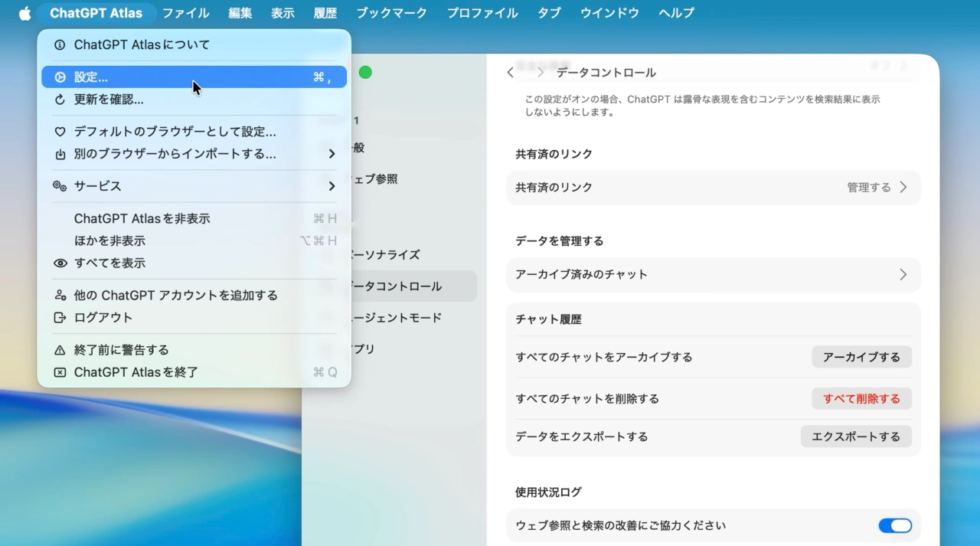Click the add-account icon beside 他の ChatGPT アカウント
Viewport: 980px width, 546px height.
click(x=60, y=295)
